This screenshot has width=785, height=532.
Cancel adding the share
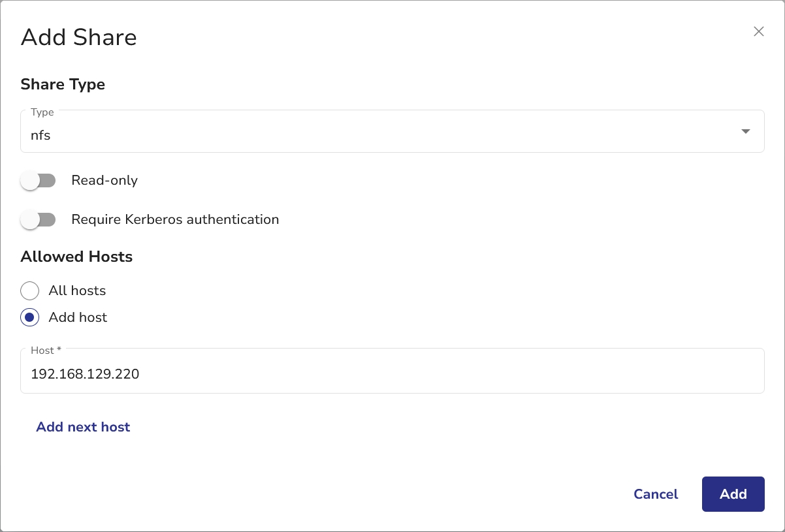[655, 494]
